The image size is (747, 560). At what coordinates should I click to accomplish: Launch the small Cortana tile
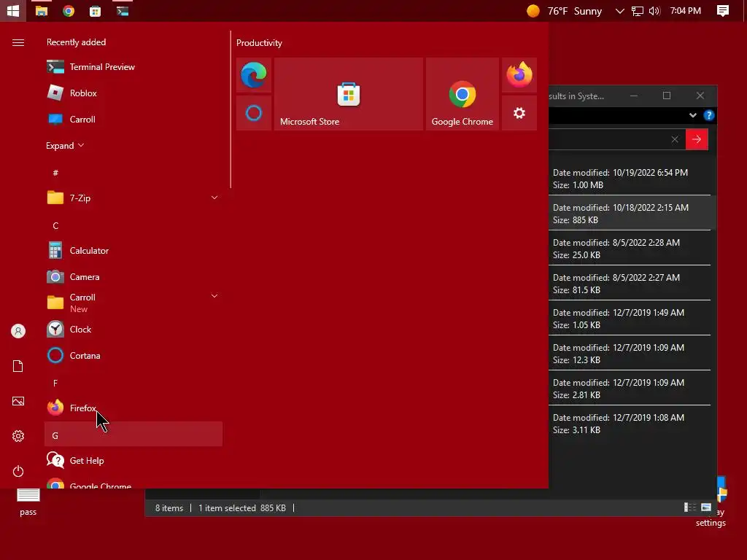[254, 113]
